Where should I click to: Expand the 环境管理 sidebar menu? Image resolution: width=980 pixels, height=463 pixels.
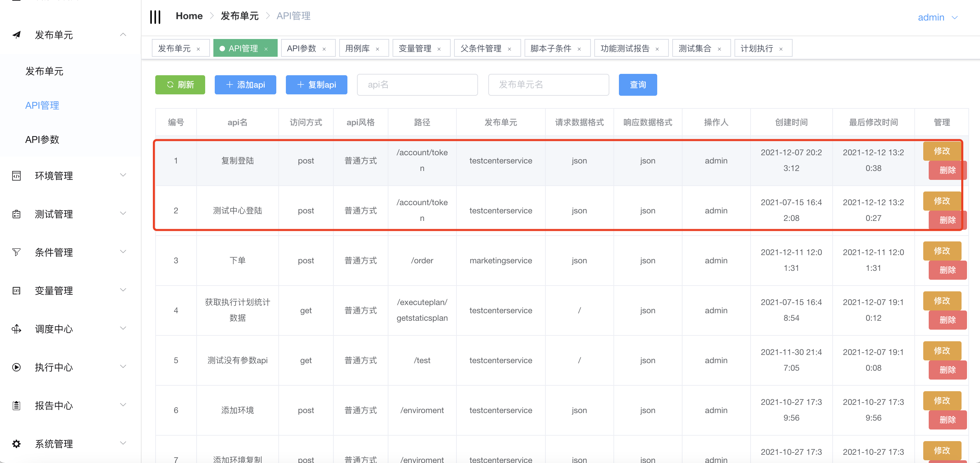coord(123,175)
